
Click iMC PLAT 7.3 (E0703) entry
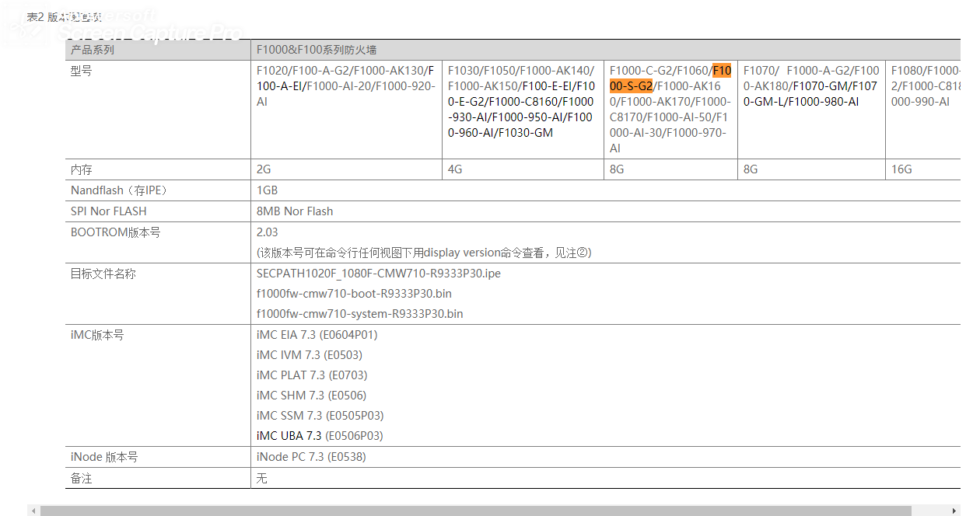tap(311, 375)
